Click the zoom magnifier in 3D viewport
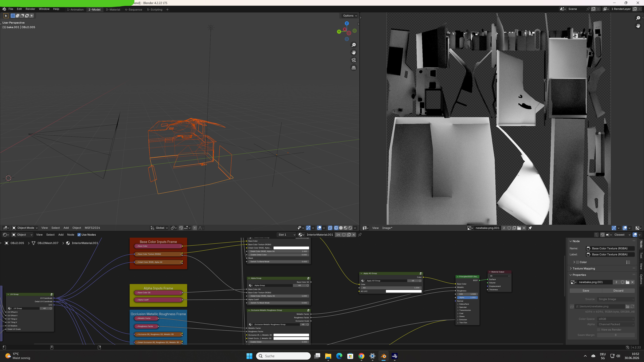This screenshot has width=644, height=362. pos(354,45)
